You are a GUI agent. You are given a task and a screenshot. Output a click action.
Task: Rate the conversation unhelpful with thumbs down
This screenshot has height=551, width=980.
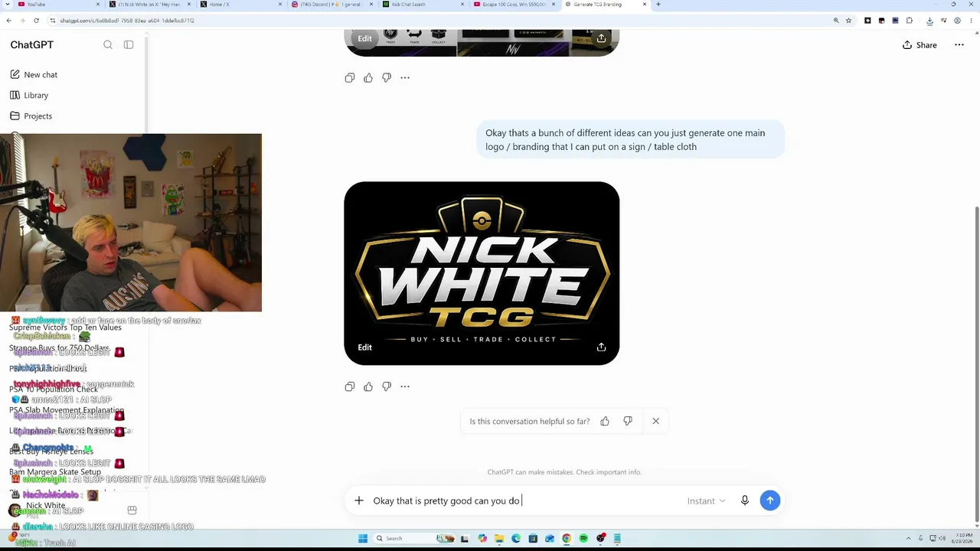[628, 421]
